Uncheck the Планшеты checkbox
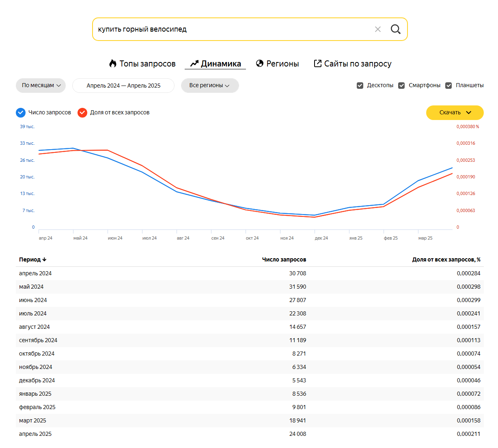The image size is (498, 448). point(448,86)
